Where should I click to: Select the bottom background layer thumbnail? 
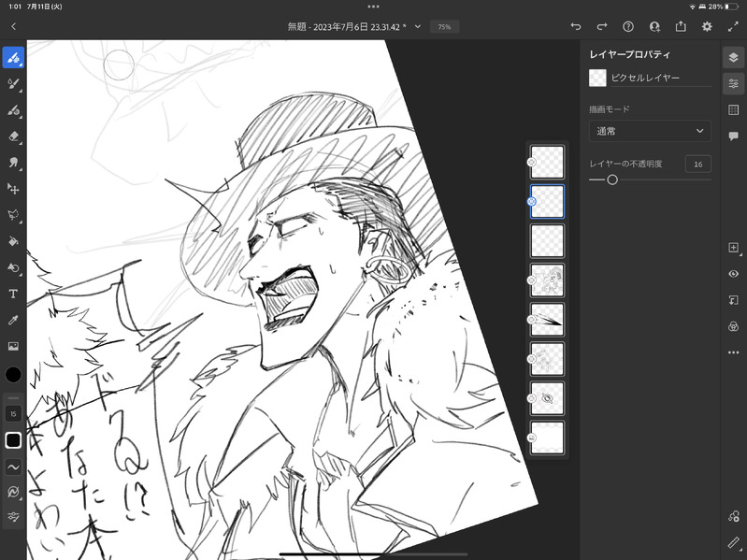tap(547, 438)
